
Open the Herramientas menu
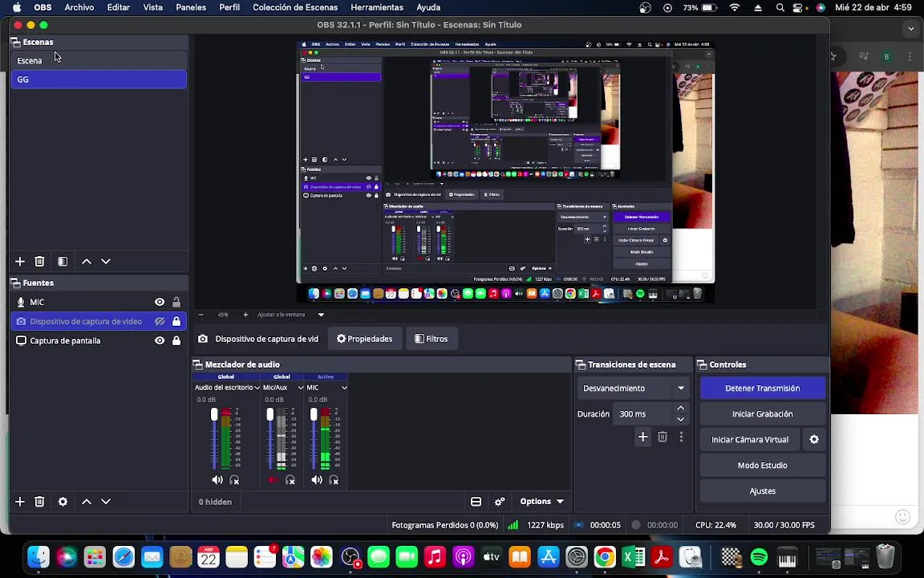click(x=377, y=8)
